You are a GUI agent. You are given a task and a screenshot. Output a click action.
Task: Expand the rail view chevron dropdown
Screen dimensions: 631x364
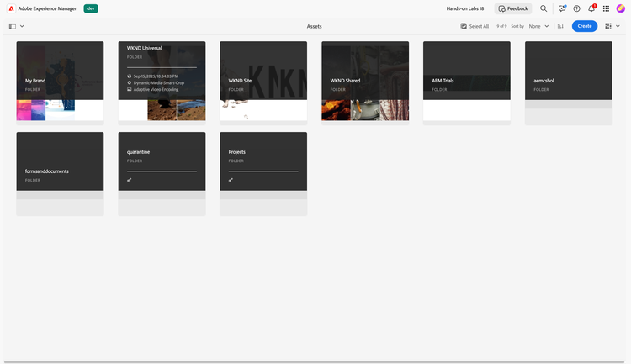click(22, 26)
